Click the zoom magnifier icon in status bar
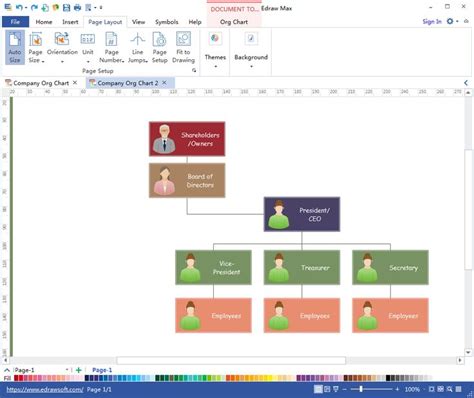 tap(450, 389)
